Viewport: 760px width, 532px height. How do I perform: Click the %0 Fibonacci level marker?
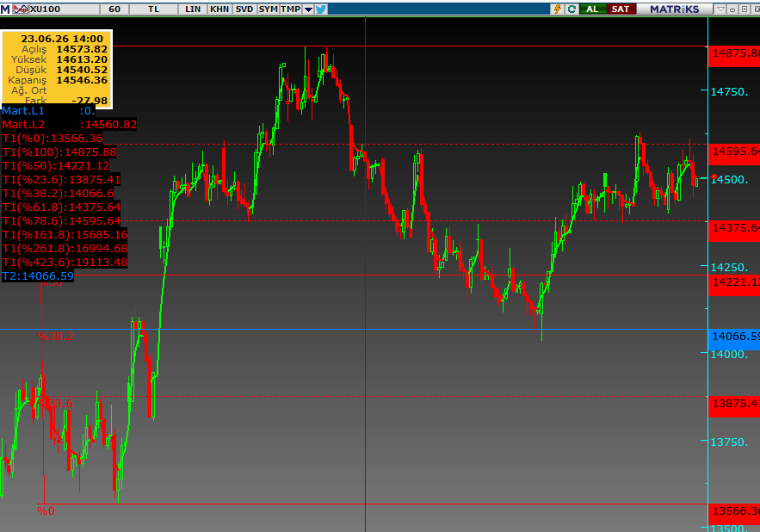click(46, 511)
